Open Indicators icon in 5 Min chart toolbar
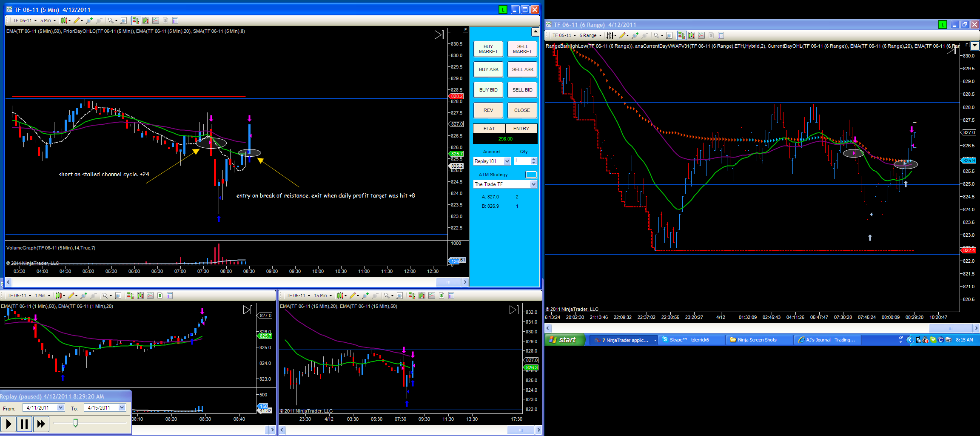The width and height of the screenshot is (980, 436). click(x=156, y=20)
